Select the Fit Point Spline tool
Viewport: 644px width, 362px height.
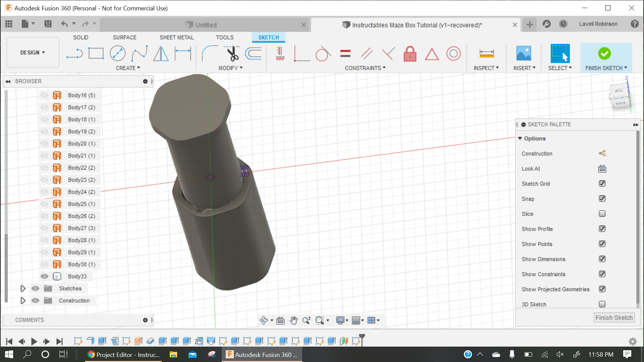pos(139,53)
